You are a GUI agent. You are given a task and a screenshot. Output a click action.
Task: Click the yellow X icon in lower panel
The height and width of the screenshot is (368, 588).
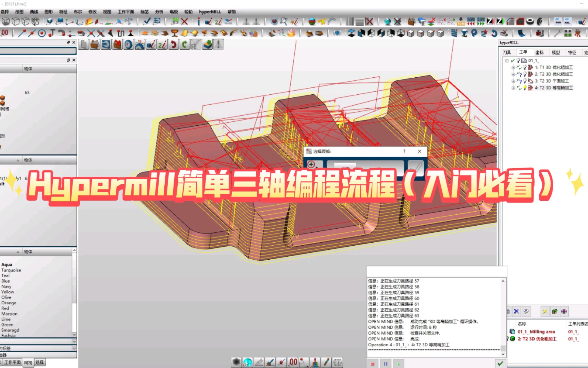click(545, 311)
